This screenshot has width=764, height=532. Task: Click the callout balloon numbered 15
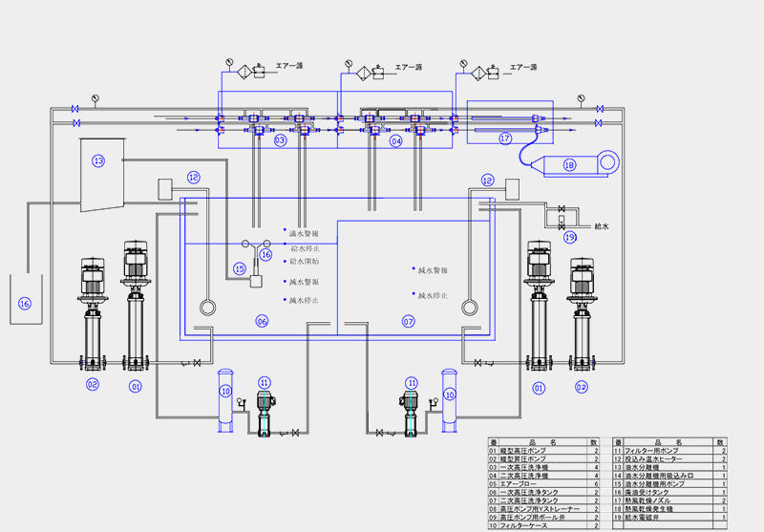[240, 269]
